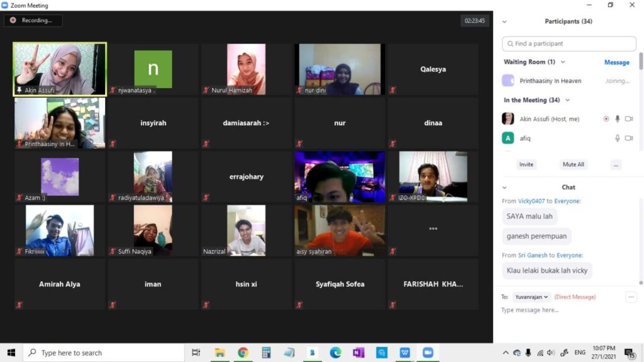Toggle camera for Akin Assufi in participants list
644x362 pixels.
(x=629, y=119)
